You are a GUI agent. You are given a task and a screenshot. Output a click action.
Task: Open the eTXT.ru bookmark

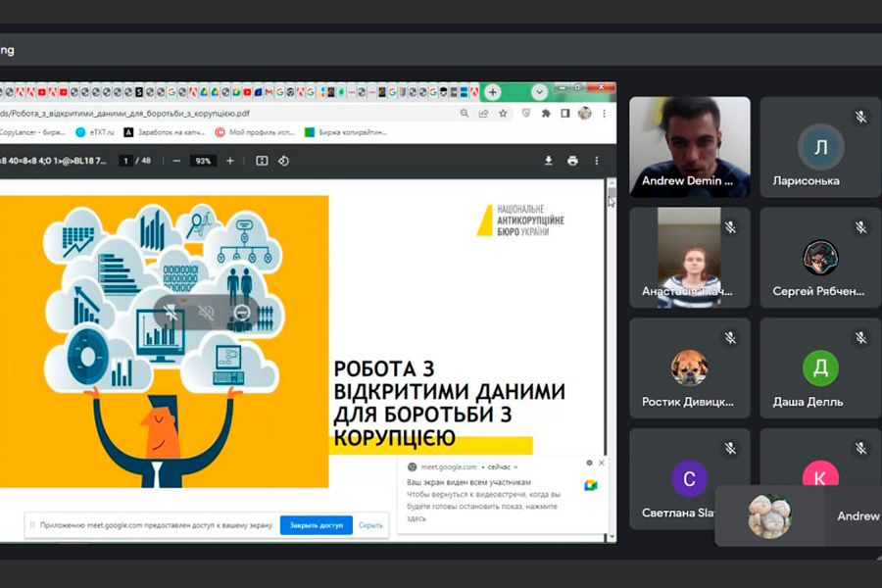(x=94, y=132)
